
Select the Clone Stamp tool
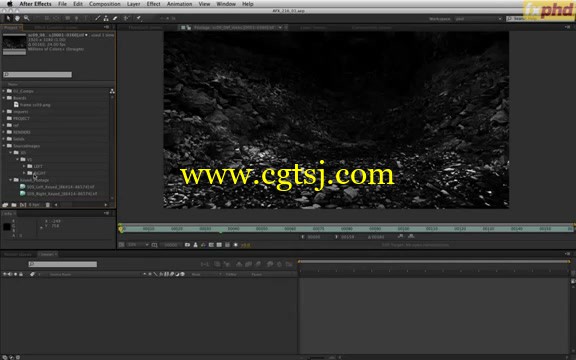pyautogui.click(x=106, y=18)
